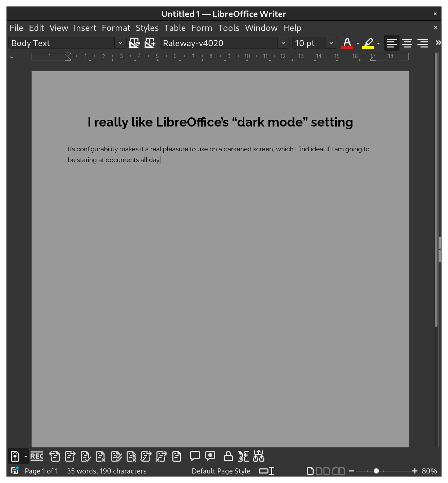Click the Merge Document icon

[x=259, y=456]
